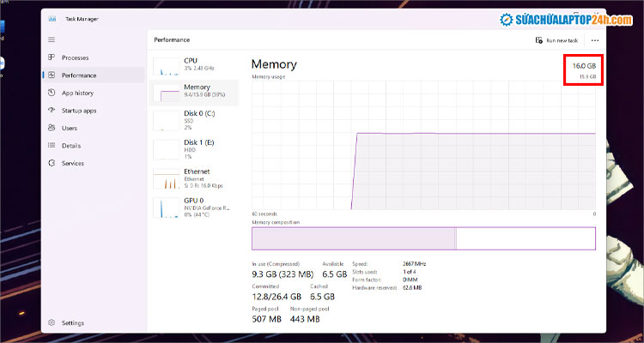View the Ethernet network graph thumbnail

(166, 178)
